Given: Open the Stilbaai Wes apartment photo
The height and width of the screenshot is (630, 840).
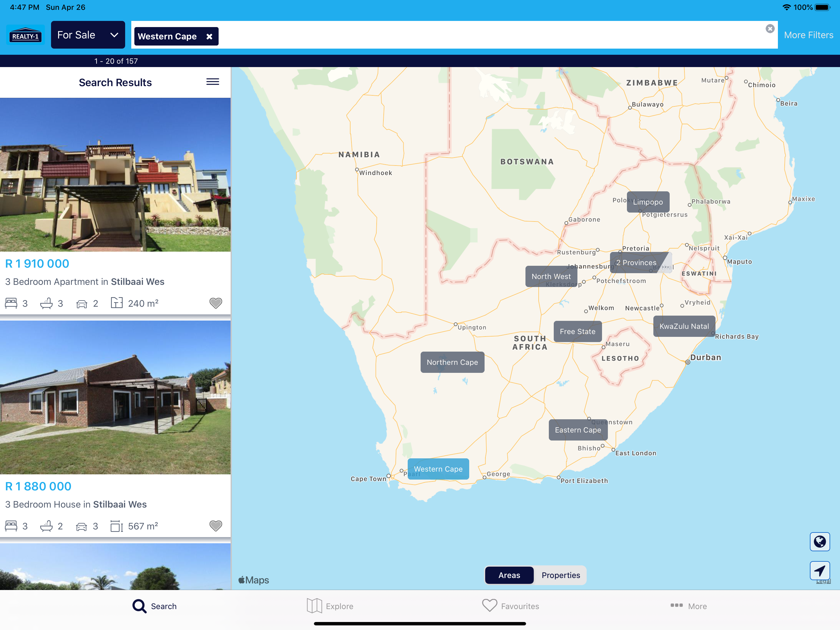Looking at the screenshot, I should (x=115, y=175).
